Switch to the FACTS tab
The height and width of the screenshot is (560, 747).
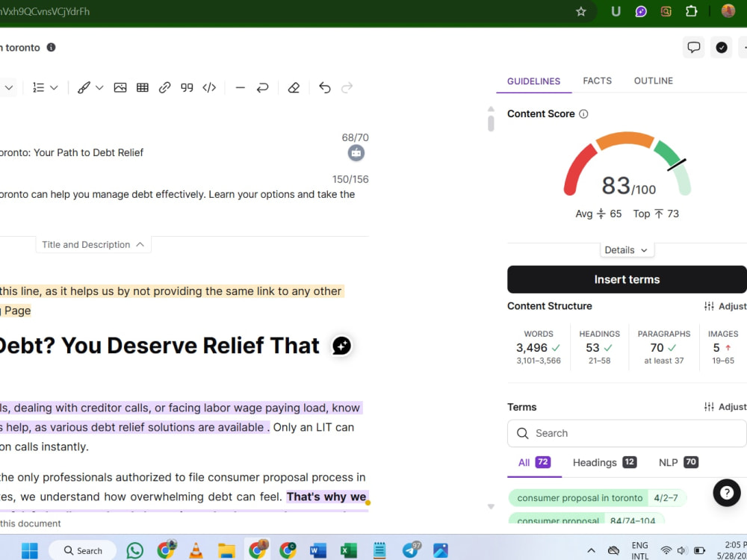pos(597,81)
